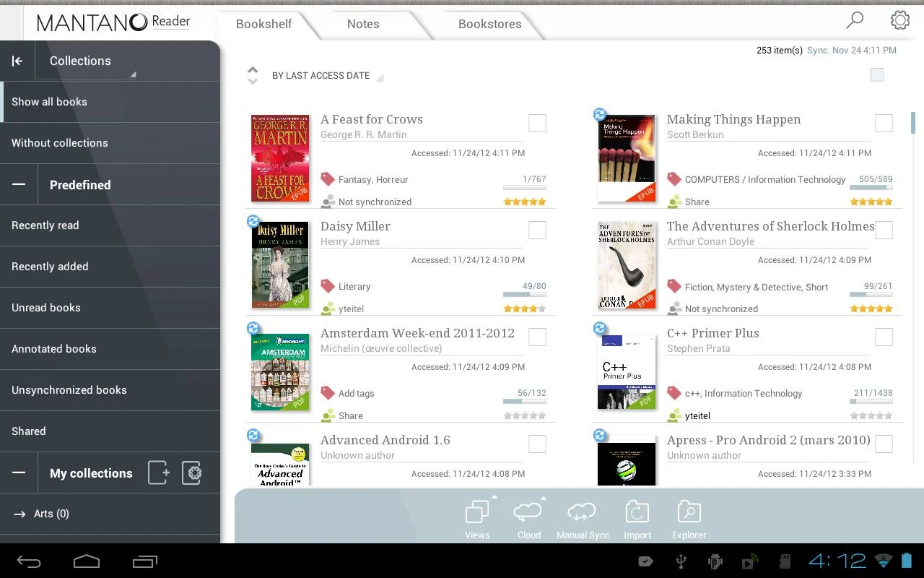
Task: Create a new collection with the add icon
Action: [158, 473]
